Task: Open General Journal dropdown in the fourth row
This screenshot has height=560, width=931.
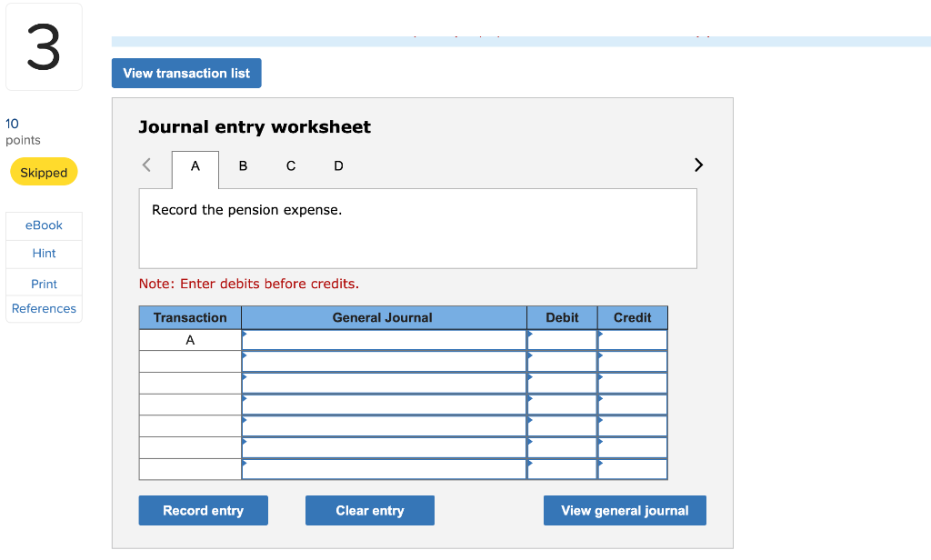Action: click(384, 405)
